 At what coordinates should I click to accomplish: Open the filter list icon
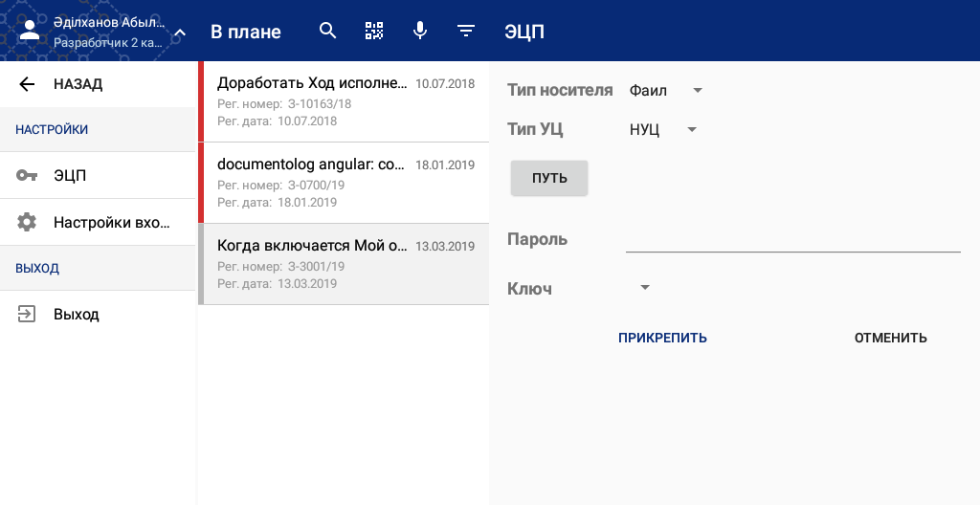click(466, 31)
